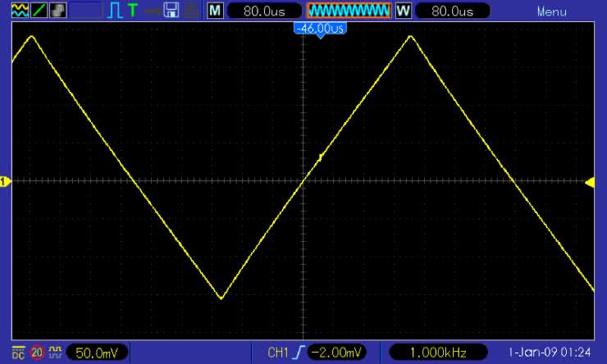Click the -46.00us horizontal trigger position marker
607x364 pixels.
[x=320, y=29]
